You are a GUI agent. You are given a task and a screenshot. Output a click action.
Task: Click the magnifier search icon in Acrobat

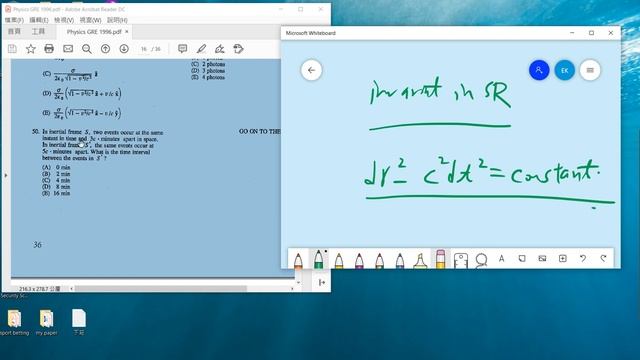click(x=87, y=49)
